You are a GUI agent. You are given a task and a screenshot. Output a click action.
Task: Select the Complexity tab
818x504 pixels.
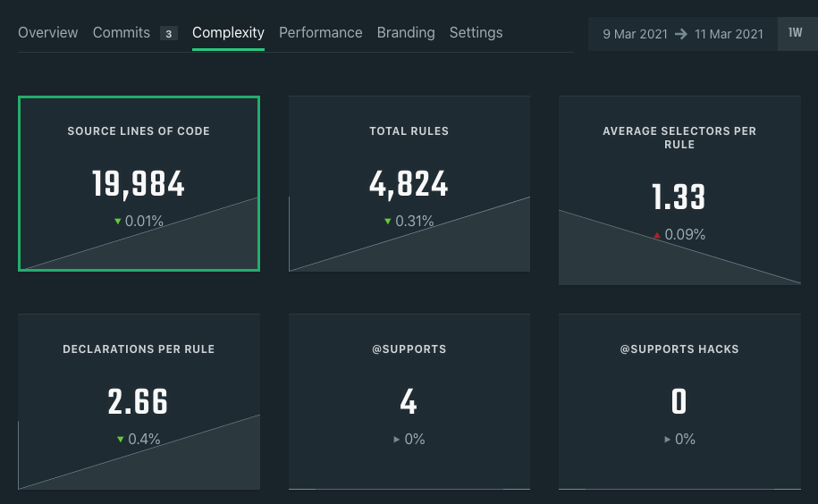tap(228, 32)
